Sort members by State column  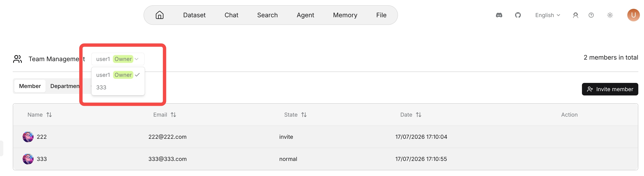point(304,115)
